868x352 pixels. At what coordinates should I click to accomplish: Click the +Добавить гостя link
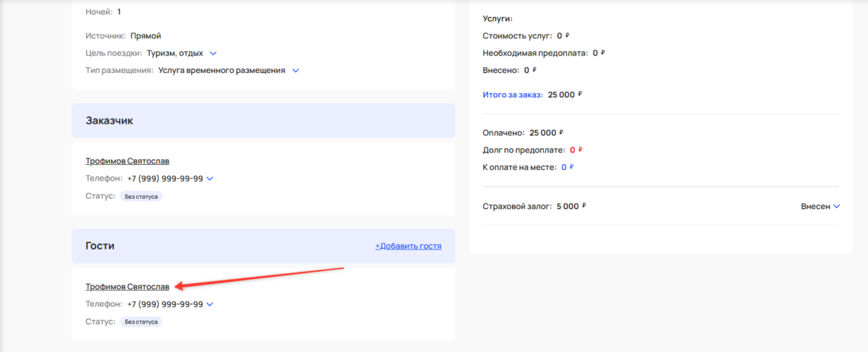(x=408, y=246)
